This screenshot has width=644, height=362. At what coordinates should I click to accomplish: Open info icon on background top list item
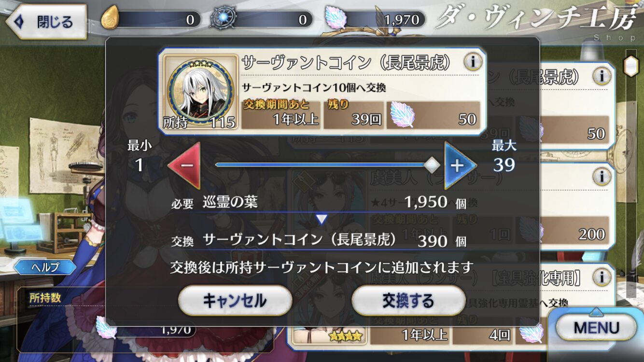[x=602, y=76]
